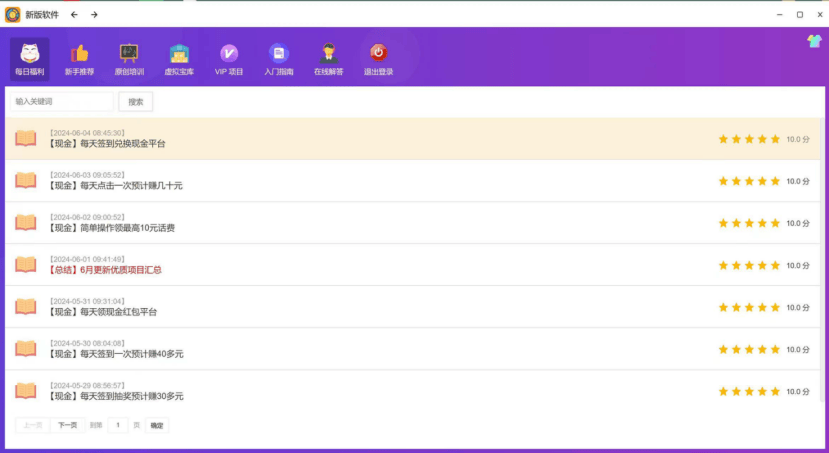Viewport: 829px width, 453px height.
Task: Click the 新版软件 app logo icon
Action: (13, 15)
